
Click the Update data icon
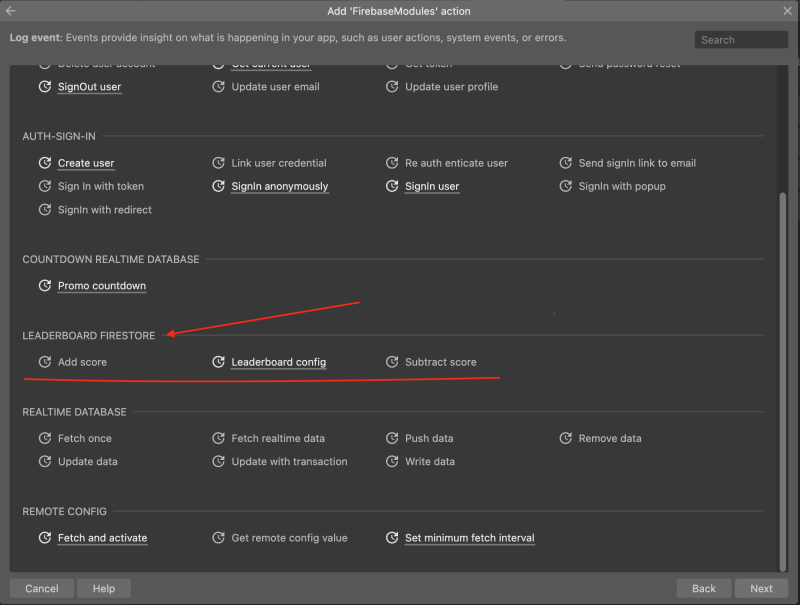tap(45, 462)
